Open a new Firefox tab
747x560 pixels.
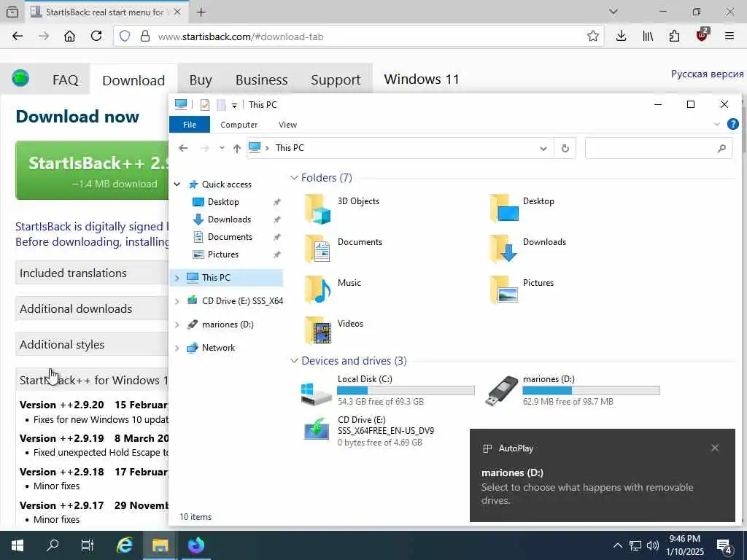pyautogui.click(x=201, y=12)
